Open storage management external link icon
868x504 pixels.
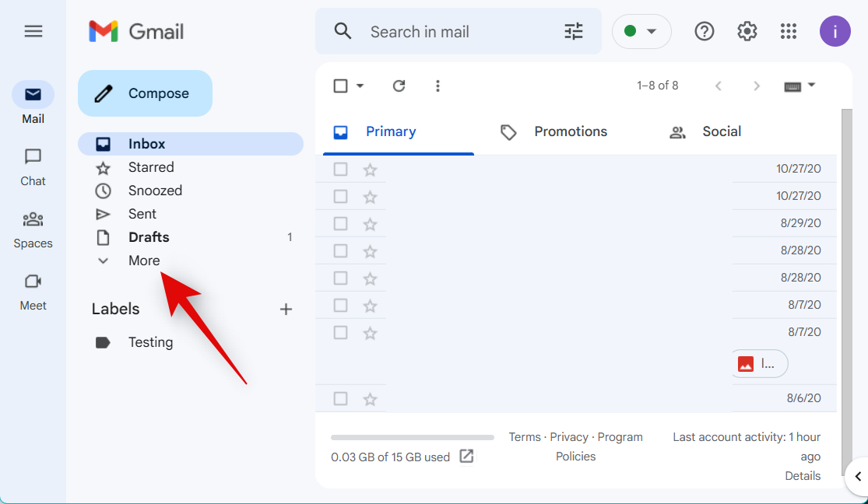pyautogui.click(x=466, y=457)
